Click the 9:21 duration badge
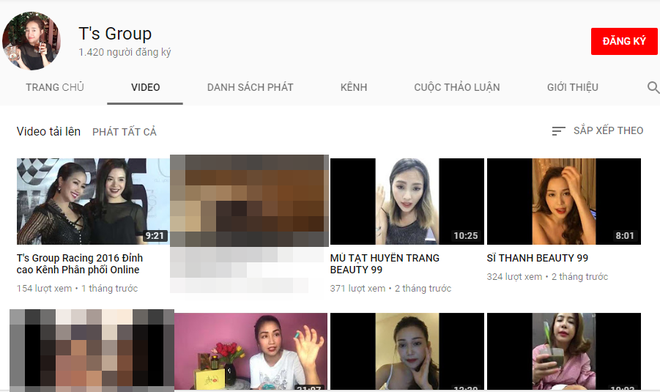This screenshot has width=660, height=392. point(155,236)
